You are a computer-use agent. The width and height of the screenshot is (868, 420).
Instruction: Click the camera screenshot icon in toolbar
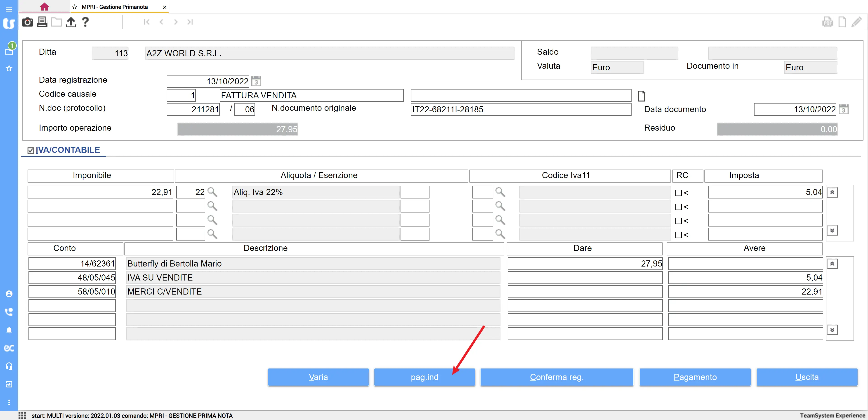tap(27, 22)
